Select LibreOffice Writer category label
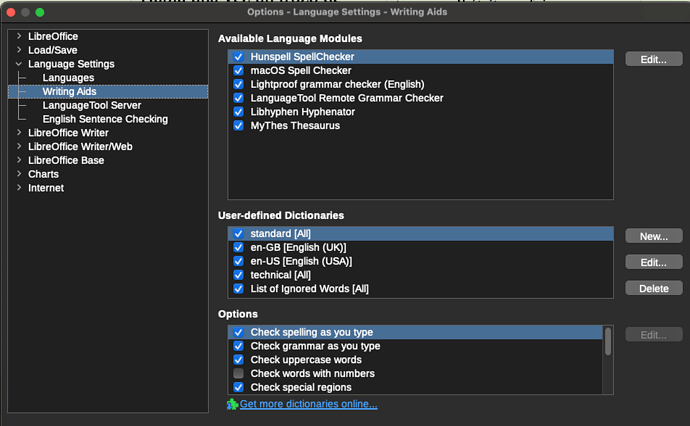The height and width of the screenshot is (426, 690). (68, 133)
